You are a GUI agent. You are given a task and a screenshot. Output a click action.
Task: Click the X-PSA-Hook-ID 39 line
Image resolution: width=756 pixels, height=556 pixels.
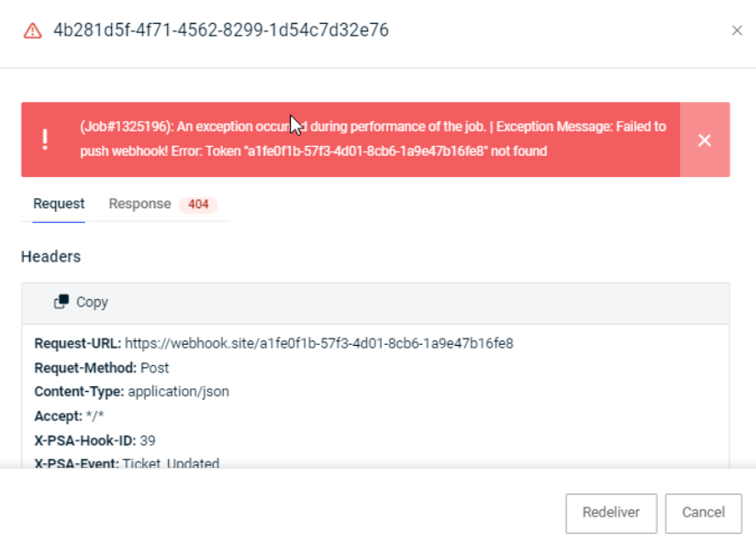point(95,440)
